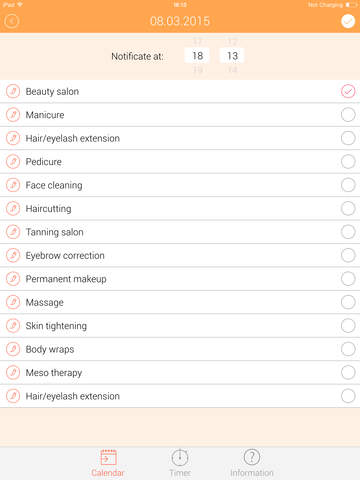The width and height of the screenshot is (360, 480).
Task: Edit the Manicure entry pencil icon
Action: (x=13, y=115)
